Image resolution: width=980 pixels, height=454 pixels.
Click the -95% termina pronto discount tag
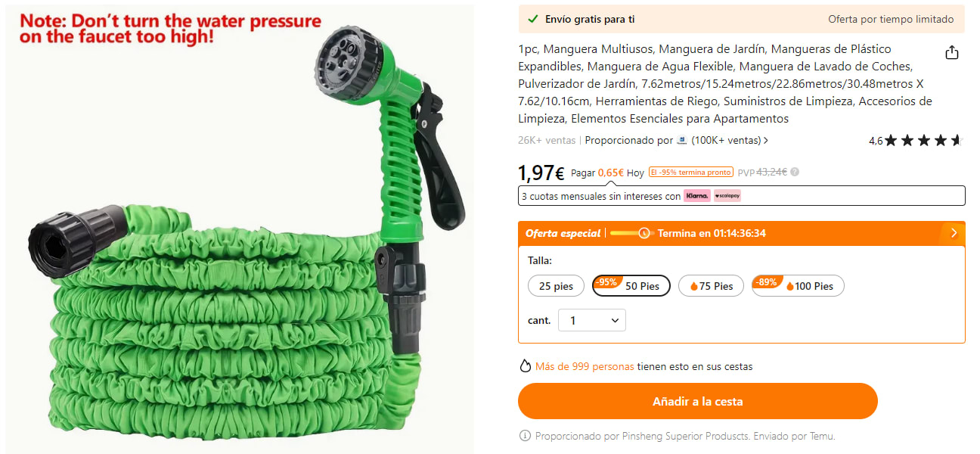pyautogui.click(x=690, y=173)
